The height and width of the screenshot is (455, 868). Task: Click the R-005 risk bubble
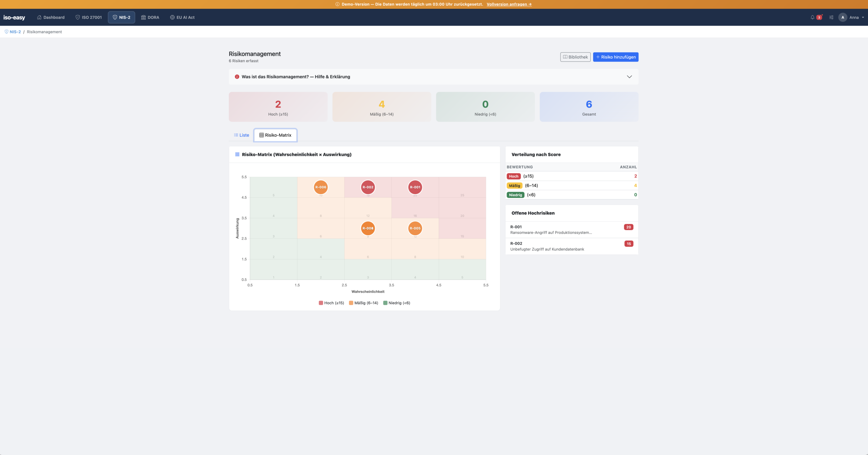point(415,228)
